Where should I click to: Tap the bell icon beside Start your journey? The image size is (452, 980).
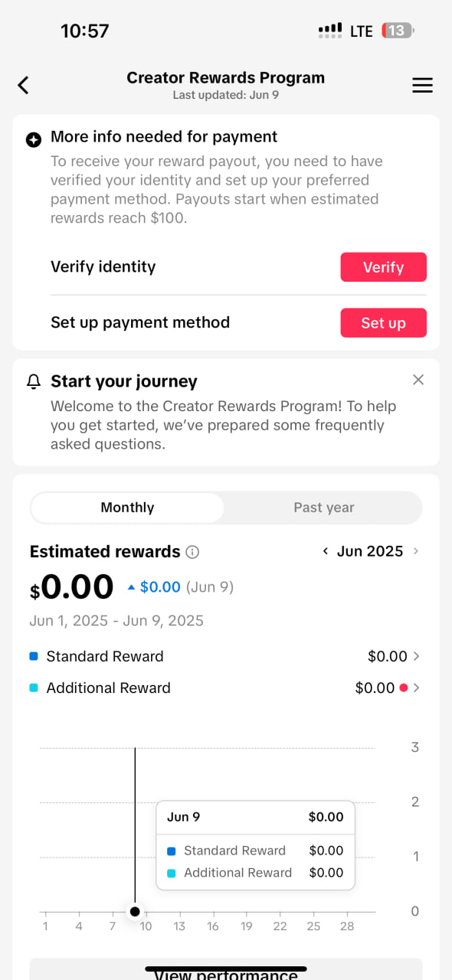click(33, 381)
